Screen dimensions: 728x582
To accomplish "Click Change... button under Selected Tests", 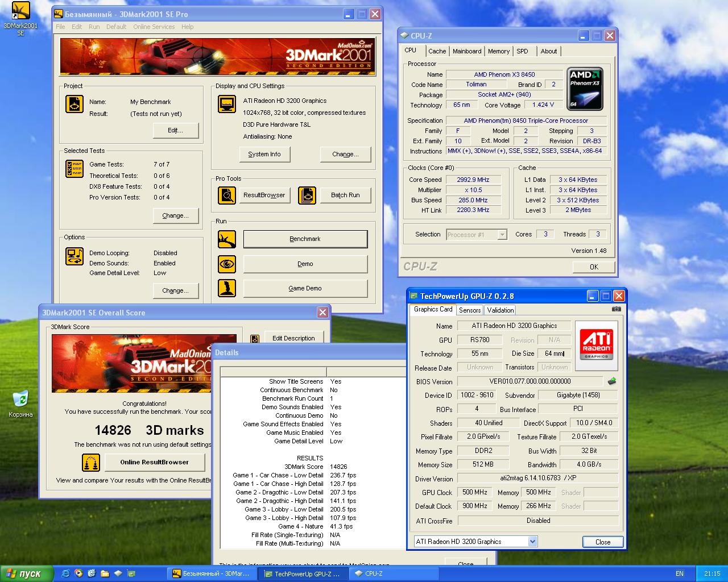I will tap(176, 215).
